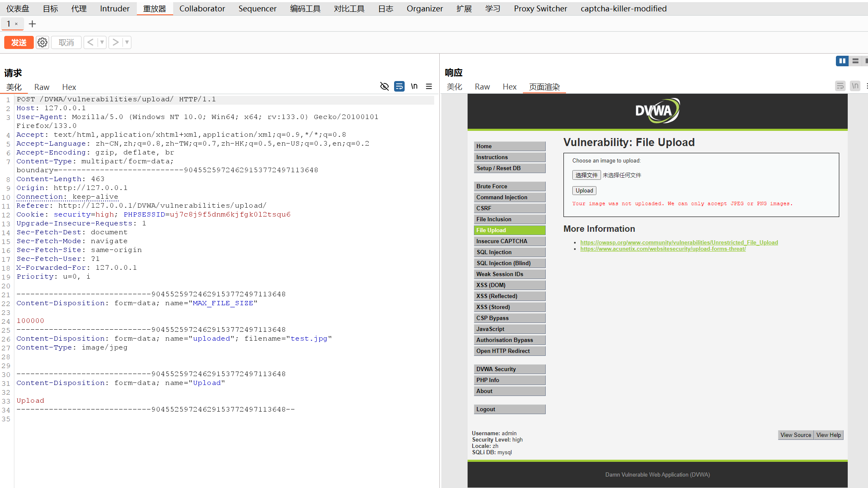Switch to top-bottom layout icon
This screenshot has width=868, height=488.
[x=855, y=61]
